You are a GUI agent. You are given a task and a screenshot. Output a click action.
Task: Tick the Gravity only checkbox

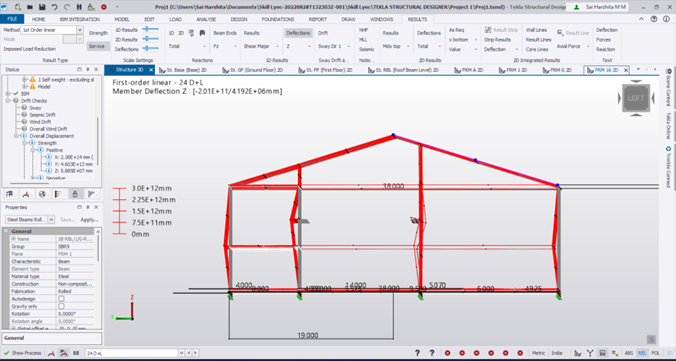(61, 306)
